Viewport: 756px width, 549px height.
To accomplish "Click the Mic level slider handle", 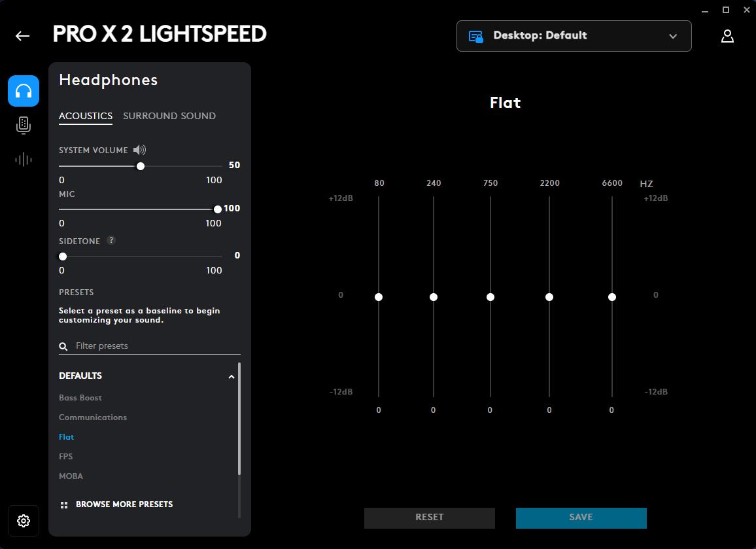I will 217,209.
